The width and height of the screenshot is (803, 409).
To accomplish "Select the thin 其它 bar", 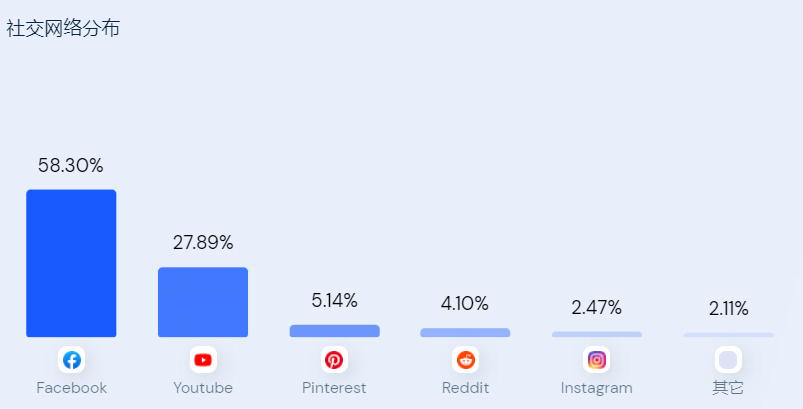I will tap(728, 335).
